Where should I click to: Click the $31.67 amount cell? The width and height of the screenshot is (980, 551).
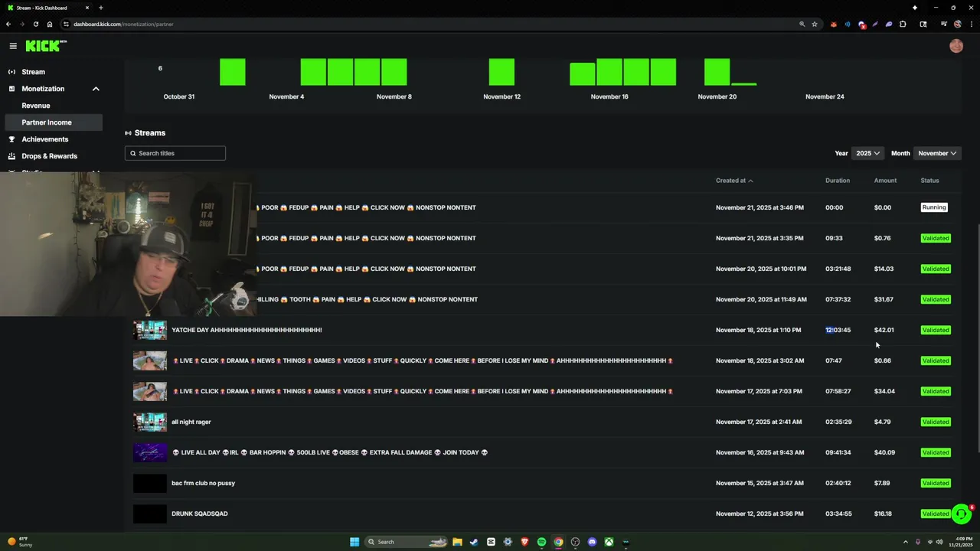click(884, 299)
